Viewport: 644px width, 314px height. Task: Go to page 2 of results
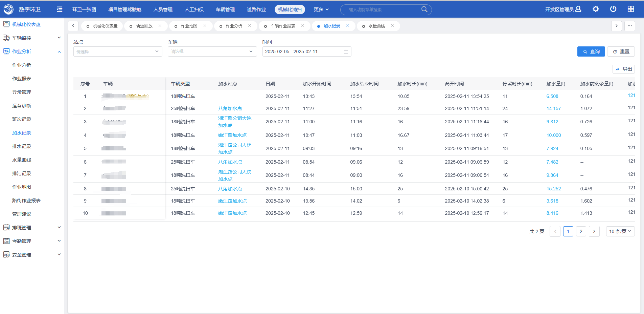pos(581,231)
